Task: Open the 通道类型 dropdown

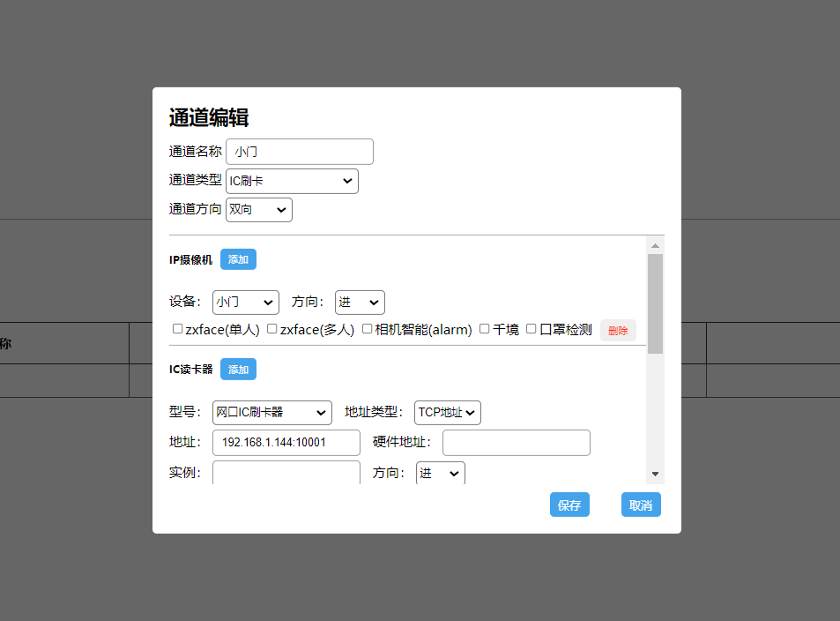Action: tap(292, 181)
